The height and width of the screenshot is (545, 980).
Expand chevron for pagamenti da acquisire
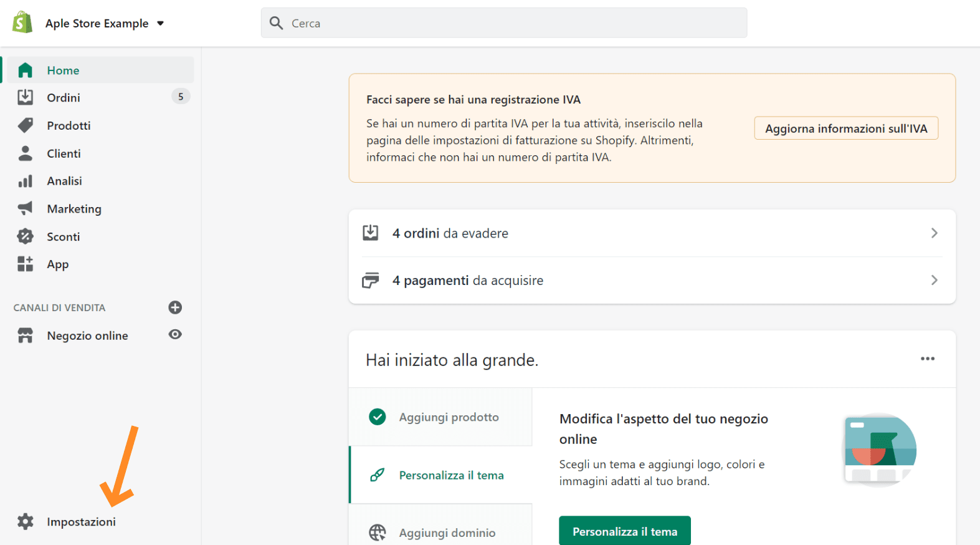click(934, 281)
